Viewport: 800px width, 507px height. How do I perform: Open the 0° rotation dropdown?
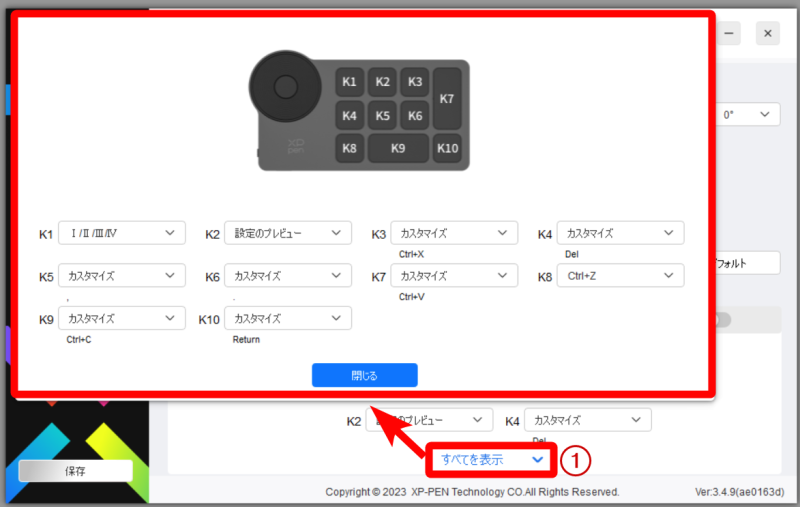tap(748, 115)
